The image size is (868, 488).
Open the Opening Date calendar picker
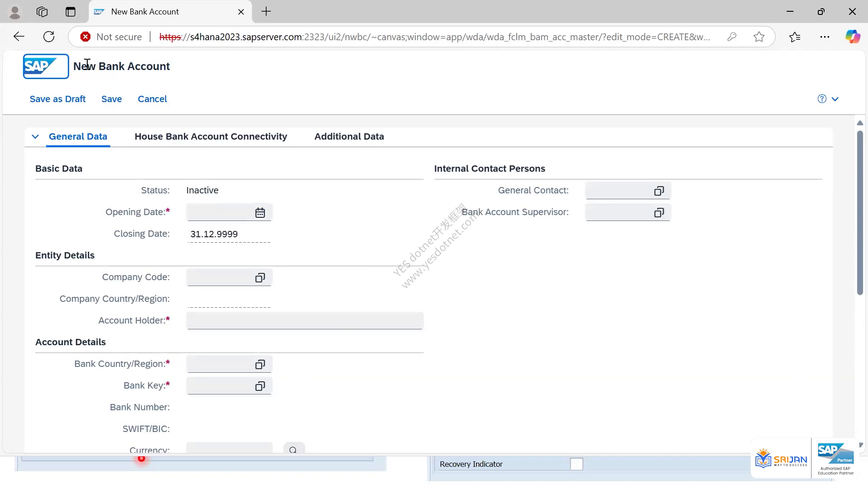(260, 212)
